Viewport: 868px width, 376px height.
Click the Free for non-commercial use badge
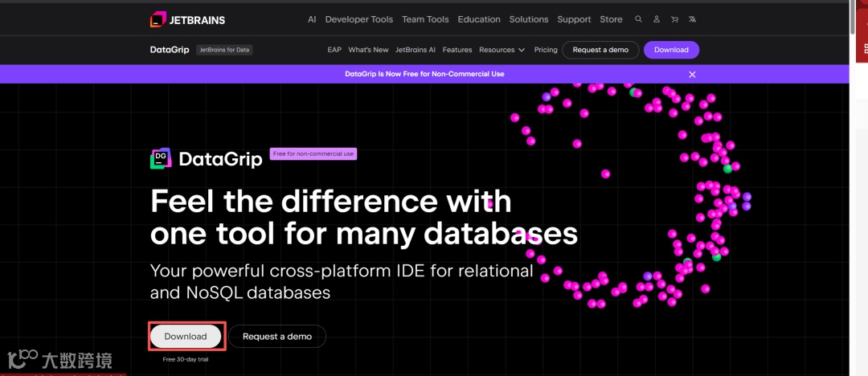tap(313, 154)
